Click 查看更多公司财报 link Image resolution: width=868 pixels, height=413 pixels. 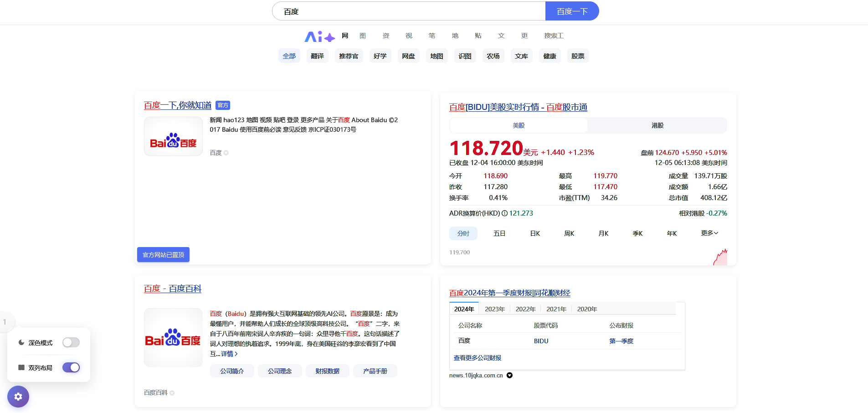click(478, 358)
